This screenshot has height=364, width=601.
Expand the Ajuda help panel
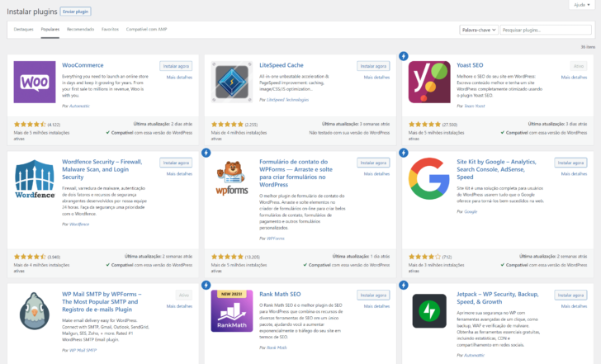[x=582, y=5]
